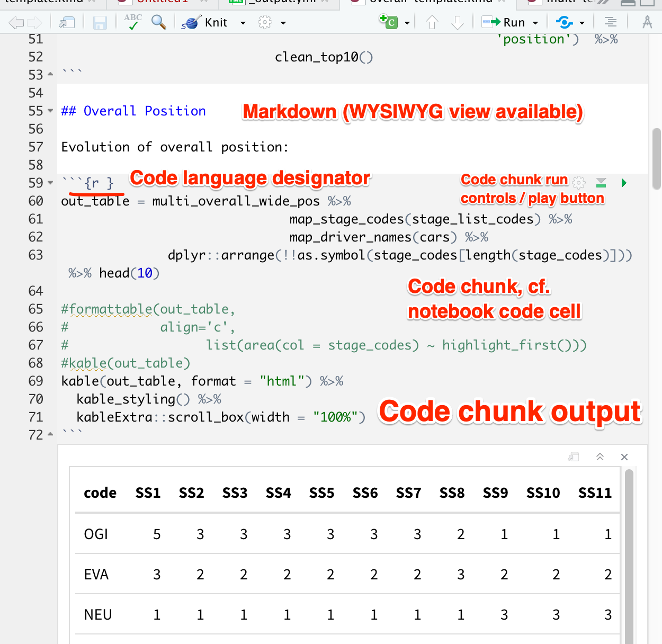662x644 pixels.
Task: Open the document settings gear in toolbar
Action: click(265, 22)
